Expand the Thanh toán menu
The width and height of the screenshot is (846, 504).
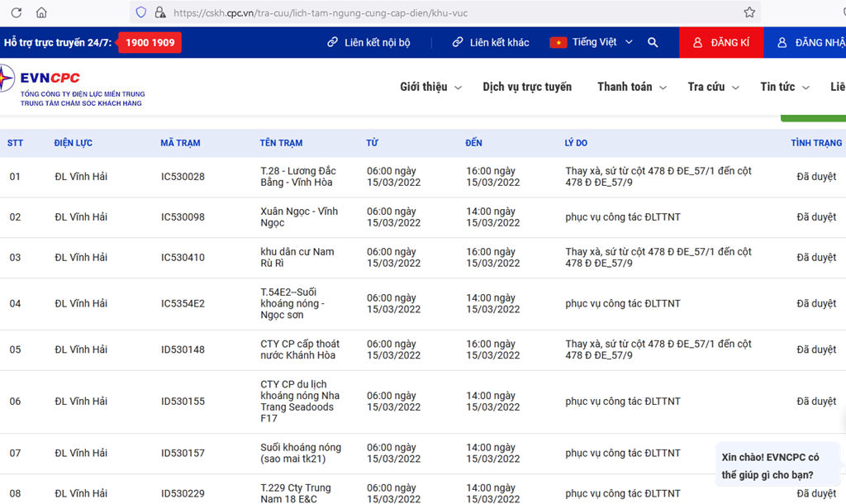[x=631, y=87]
